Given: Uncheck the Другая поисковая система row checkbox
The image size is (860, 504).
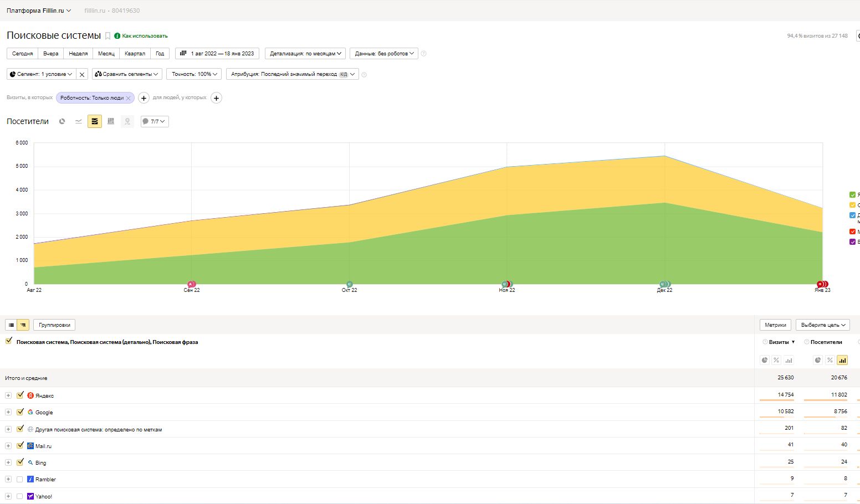Looking at the screenshot, I should pyautogui.click(x=20, y=429).
